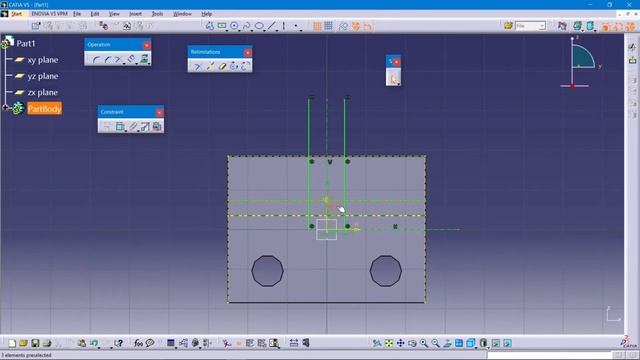
Task: Click Close arc icon in Relimitations toolbar
Action: (234, 66)
